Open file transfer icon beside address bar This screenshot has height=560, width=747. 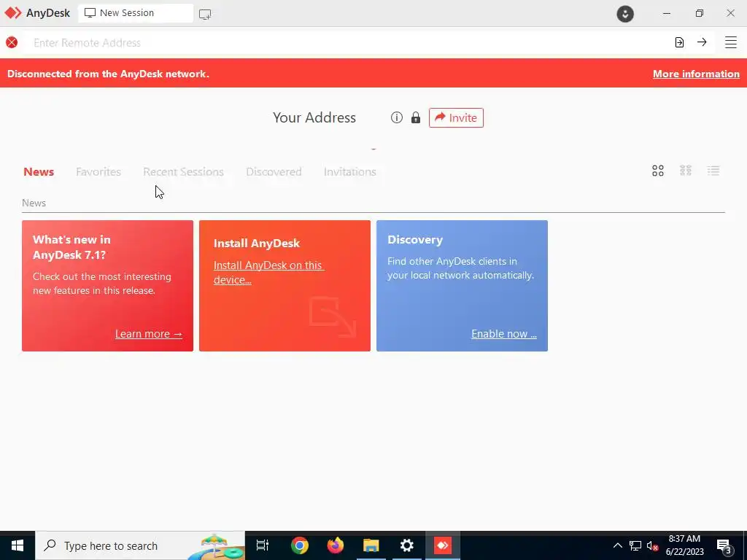coord(679,42)
